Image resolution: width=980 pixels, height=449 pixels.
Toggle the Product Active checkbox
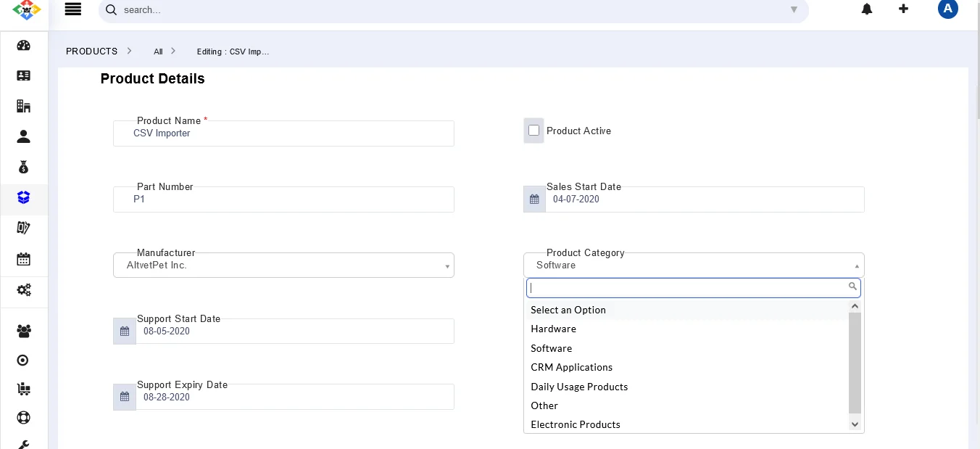click(x=533, y=131)
